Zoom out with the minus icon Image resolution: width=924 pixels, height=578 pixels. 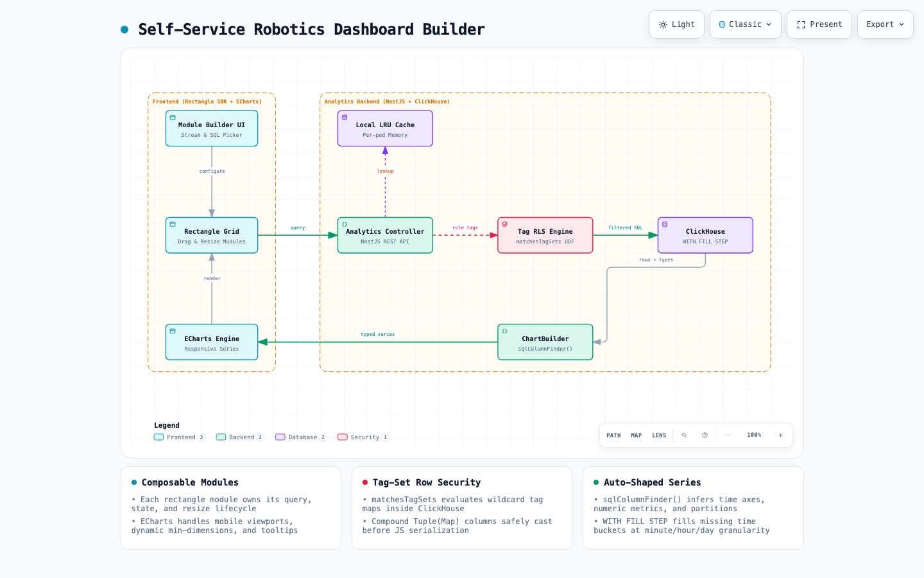click(x=728, y=435)
